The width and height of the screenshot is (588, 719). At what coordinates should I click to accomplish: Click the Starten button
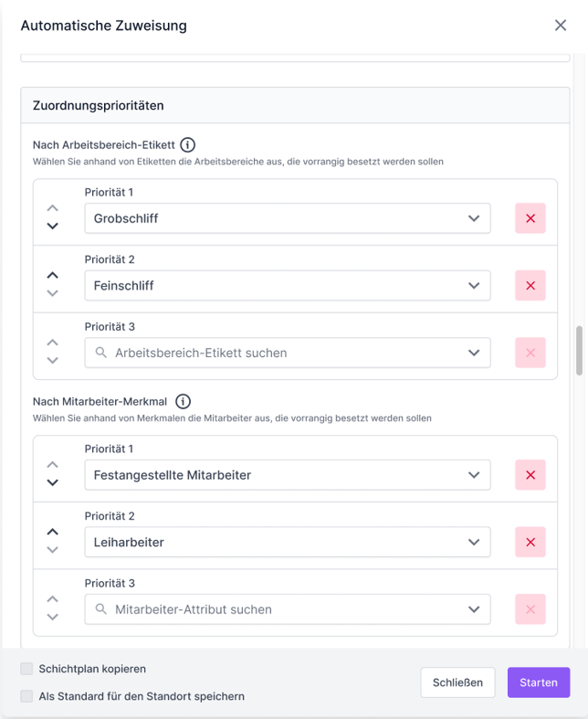click(x=539, y=682)
